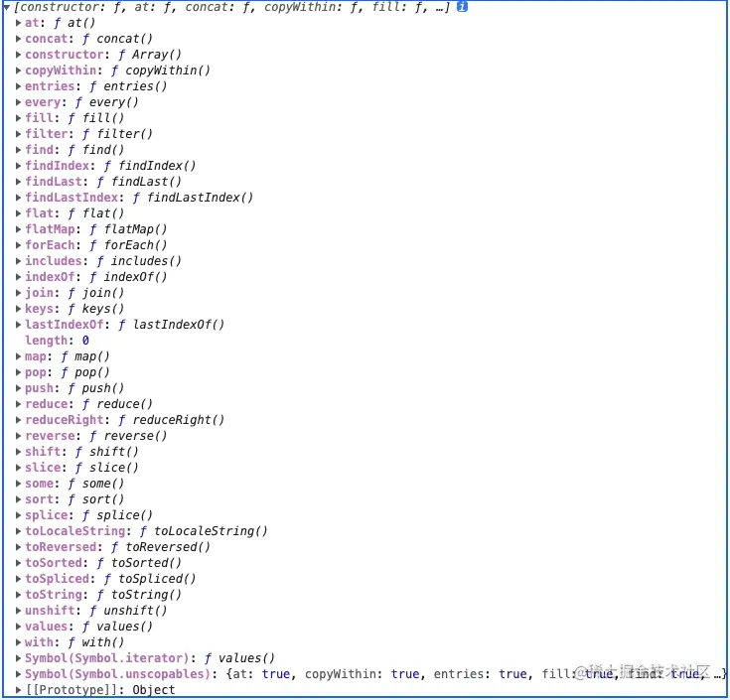The width and height of the screenshot is (730, 700).
Task: Click the lastIndexOf property name
Action: click(65, 324)
